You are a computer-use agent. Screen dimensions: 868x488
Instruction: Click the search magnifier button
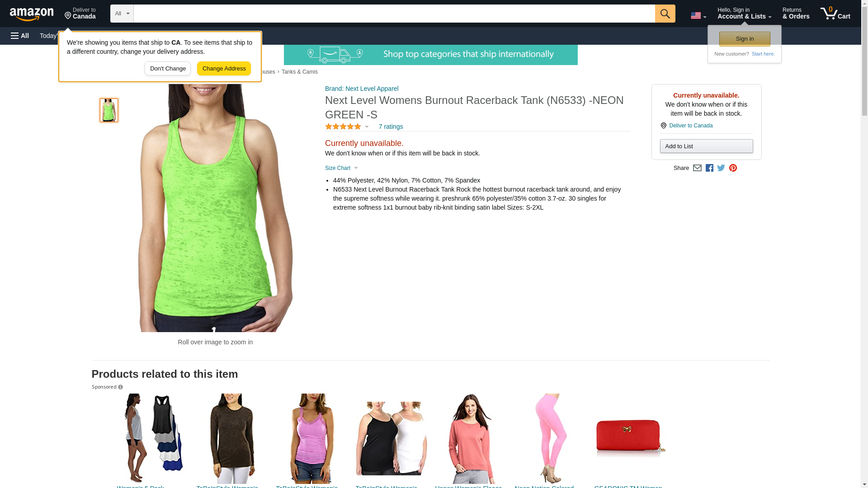coord(665,14)
